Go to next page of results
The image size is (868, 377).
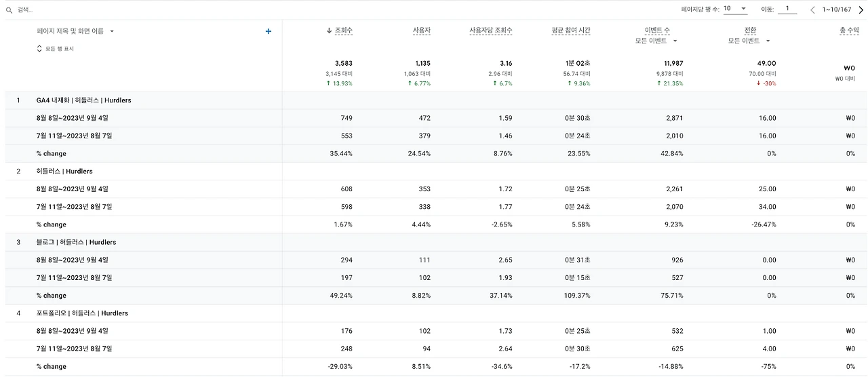[x=862, y=9]
